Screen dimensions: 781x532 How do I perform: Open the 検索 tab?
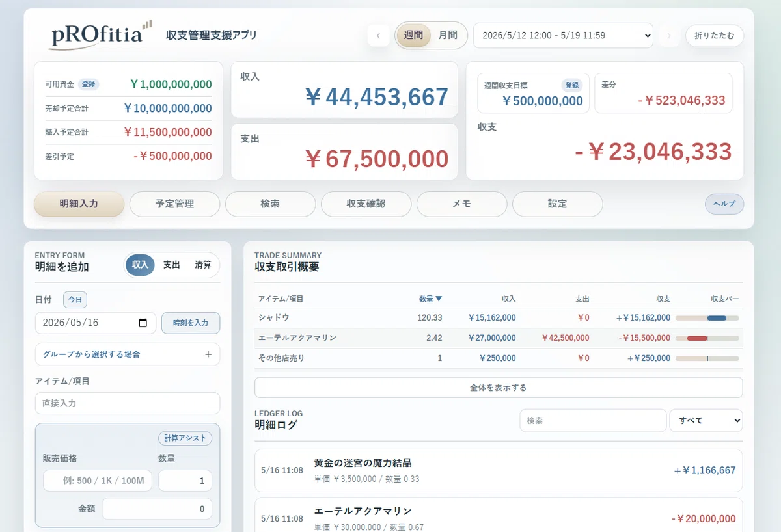point(270,204)
